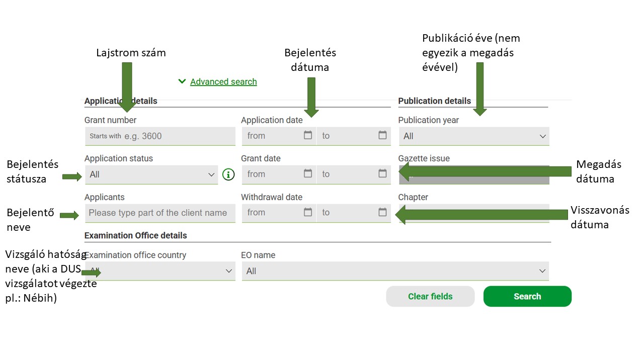The height and width of the screenshot is (362, 644).
Task: Click the Publication details heading
Action: pos(435,101)
